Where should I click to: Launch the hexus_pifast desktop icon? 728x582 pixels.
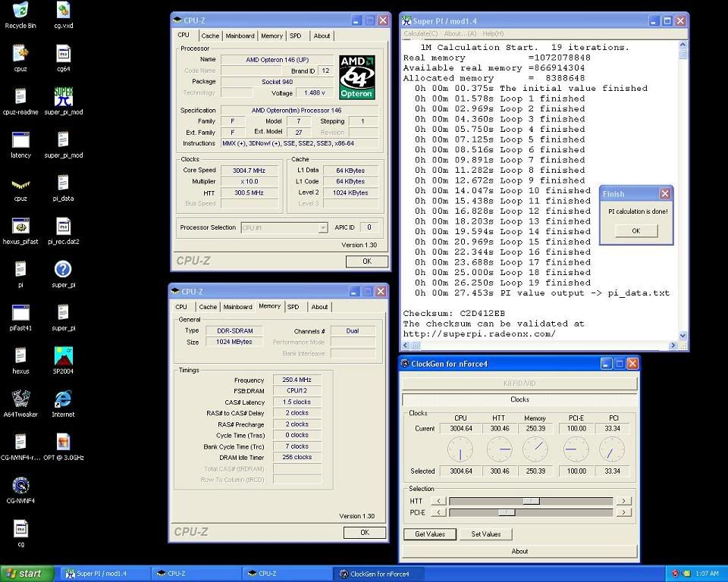[x=20, y=226]
